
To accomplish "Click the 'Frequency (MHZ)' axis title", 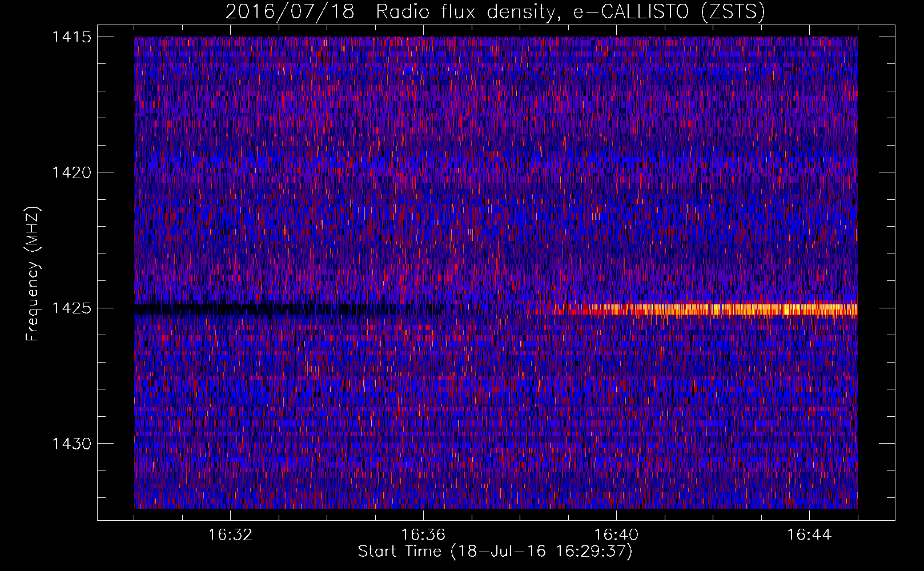I will click(33, 274).
